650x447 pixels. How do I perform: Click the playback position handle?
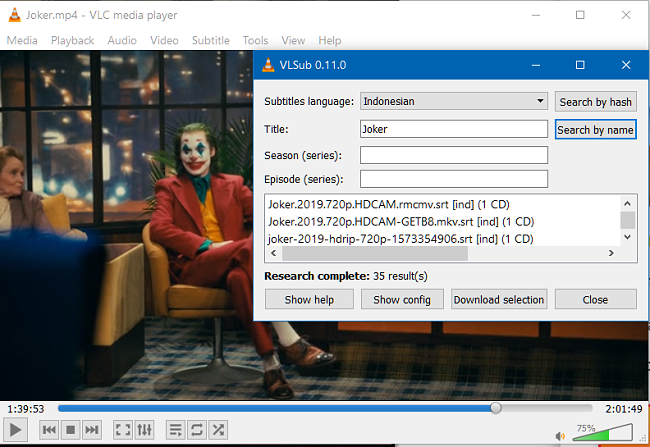click(x=496, y=408)
